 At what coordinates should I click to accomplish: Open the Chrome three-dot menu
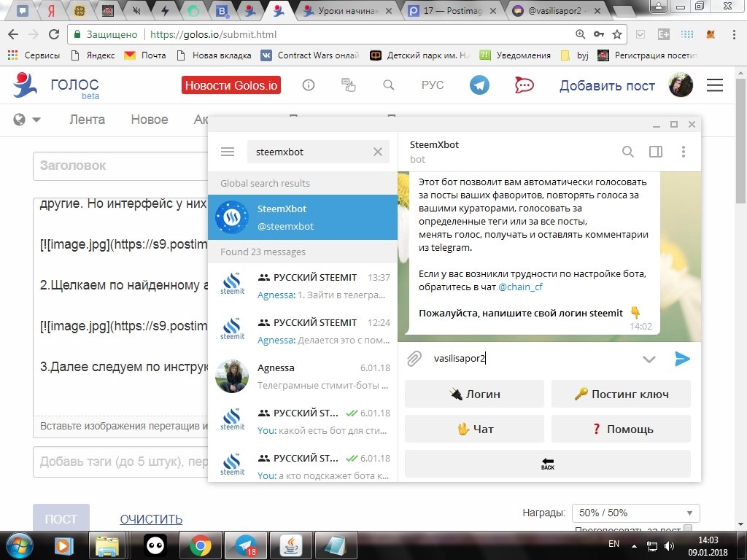coord(734,34)
